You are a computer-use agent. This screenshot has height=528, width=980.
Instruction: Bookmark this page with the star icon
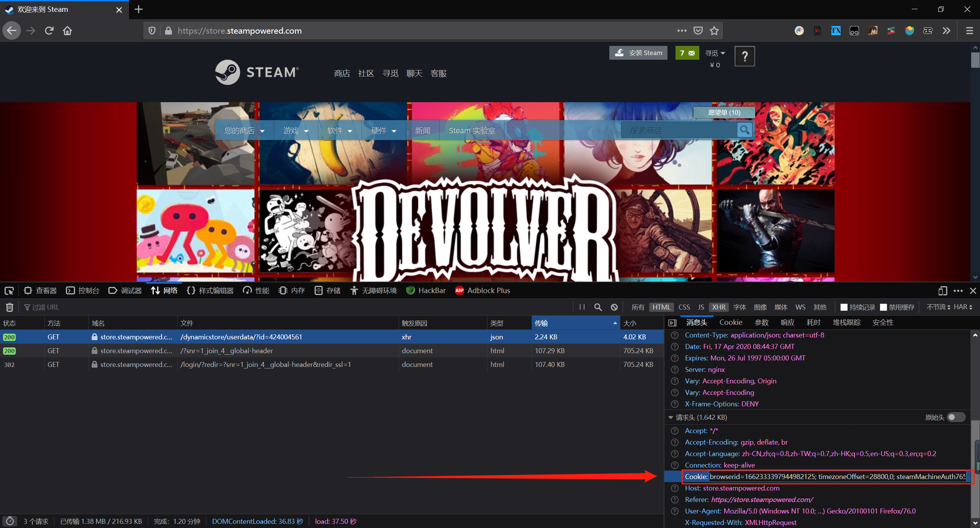tap(714, 31)
